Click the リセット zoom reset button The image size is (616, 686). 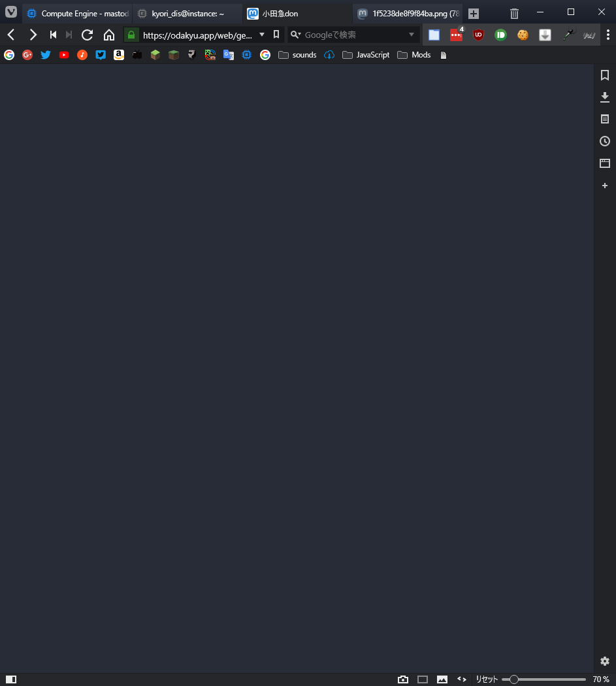(x=486, y=679)
